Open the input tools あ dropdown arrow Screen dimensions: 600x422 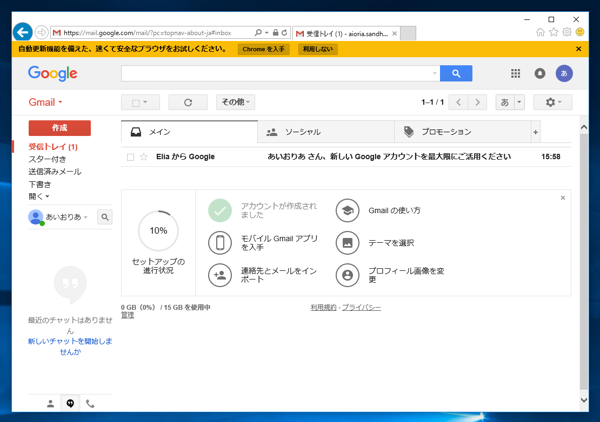pos(519,102)
